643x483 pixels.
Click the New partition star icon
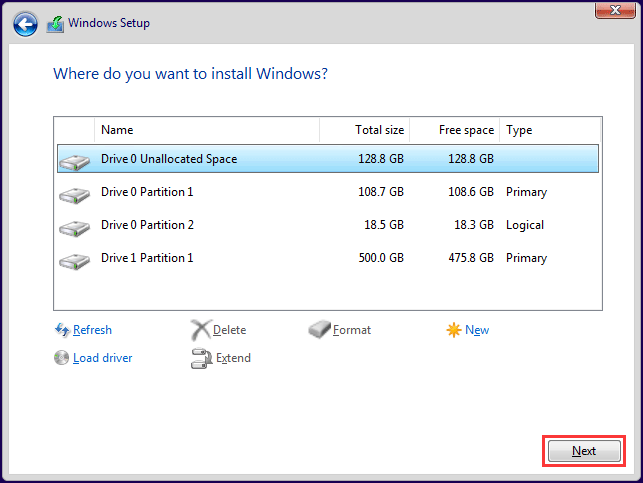(x=454, y=330)
